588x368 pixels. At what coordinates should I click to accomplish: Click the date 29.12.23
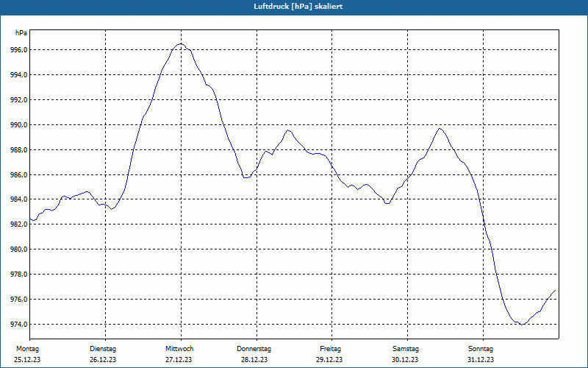coord(329,360)
